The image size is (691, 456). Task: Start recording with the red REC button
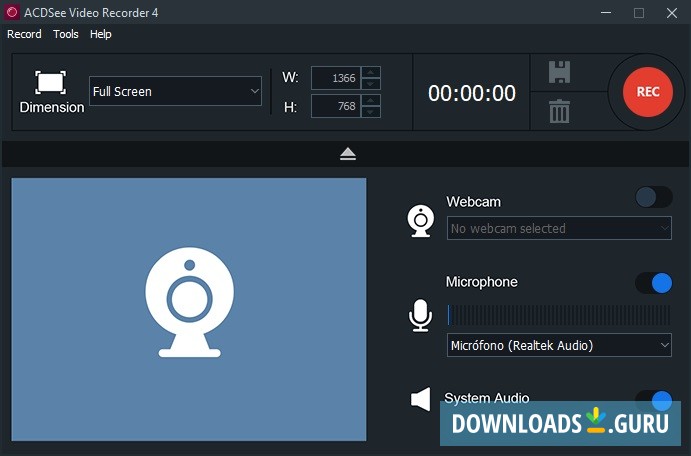point(647,92)
